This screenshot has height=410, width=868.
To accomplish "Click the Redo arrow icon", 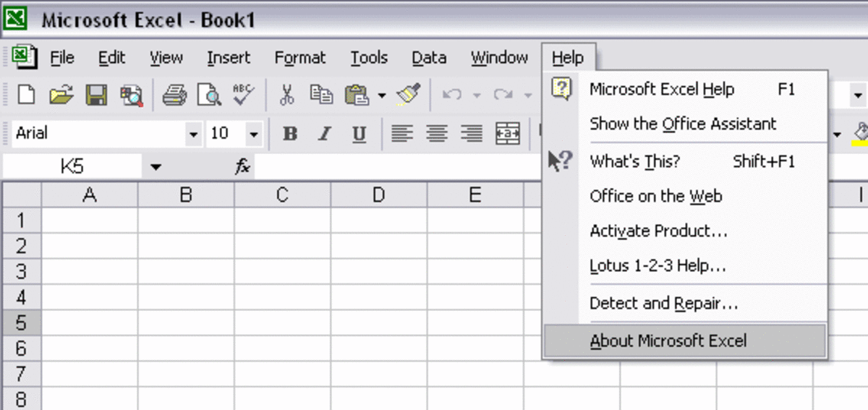I will pos(503,95).
